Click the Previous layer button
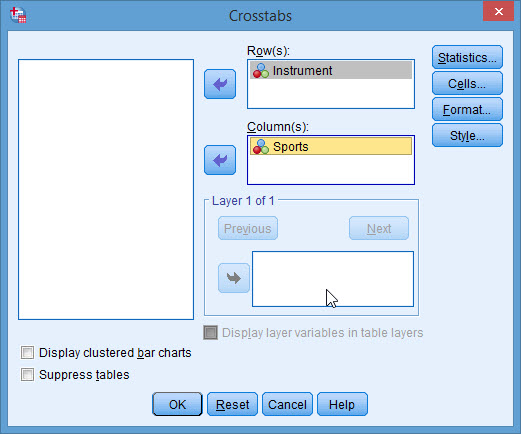The height and width of the screenshot is (434, 521). pos(248,228)
